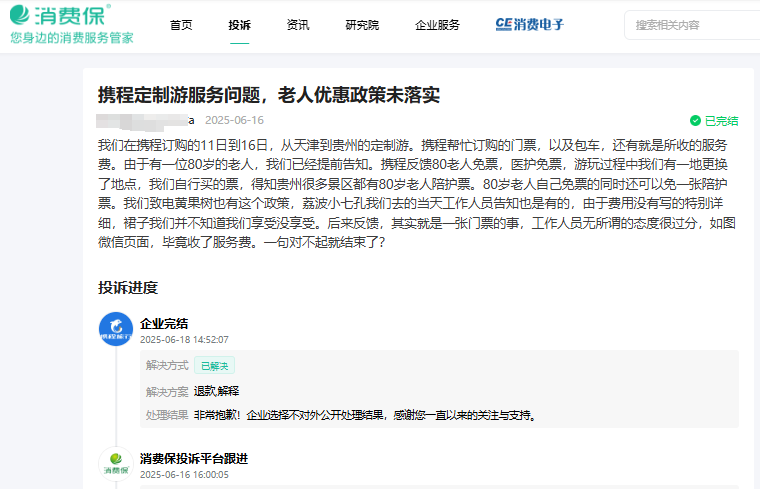Viewport: 760px width, 489px height.
Task: Click the 投诉进度 section heading
Action: pyautogui.click(x=128, y=287)
